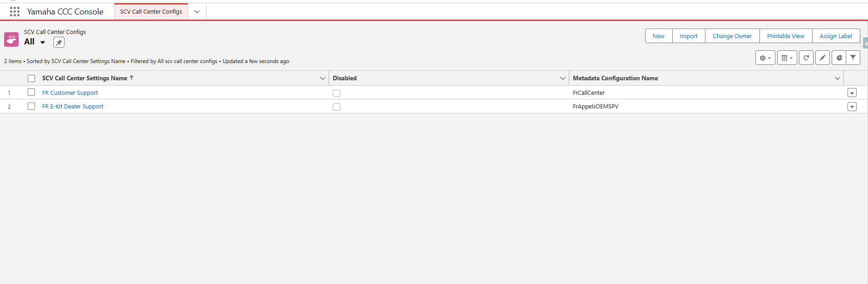868x284 pixels.
Task: Click the pencil edit list icon
Action: tap(822, 58)
